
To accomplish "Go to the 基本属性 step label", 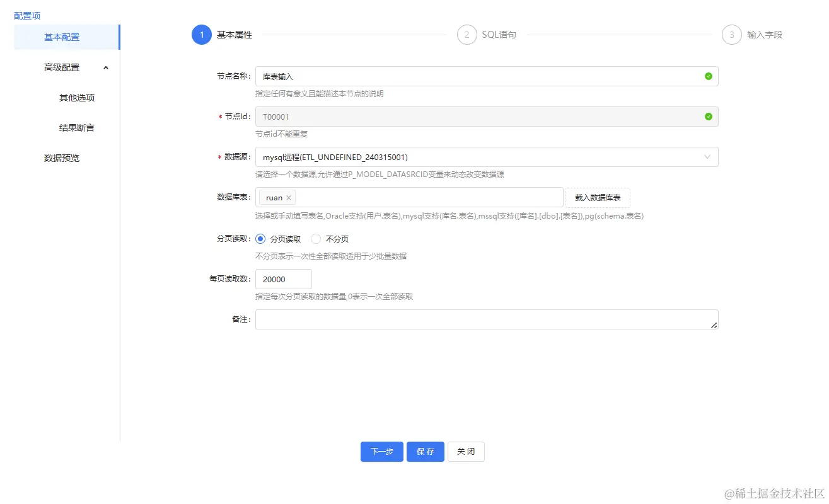I will (x=235, y=35).
